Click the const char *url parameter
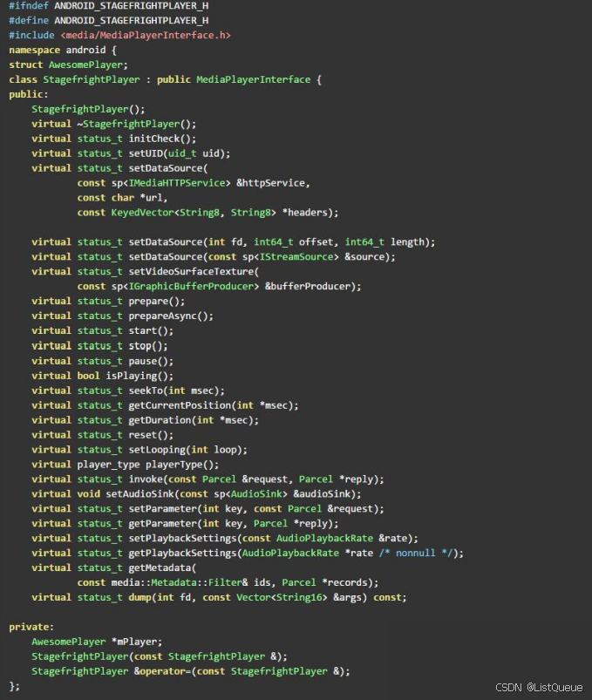Viewport: 592px width, 700px height. (x=122, y=197)
